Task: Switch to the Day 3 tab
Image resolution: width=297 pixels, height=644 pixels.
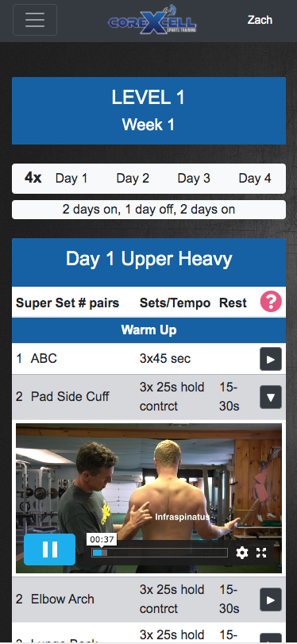Action: coord(194,178)
